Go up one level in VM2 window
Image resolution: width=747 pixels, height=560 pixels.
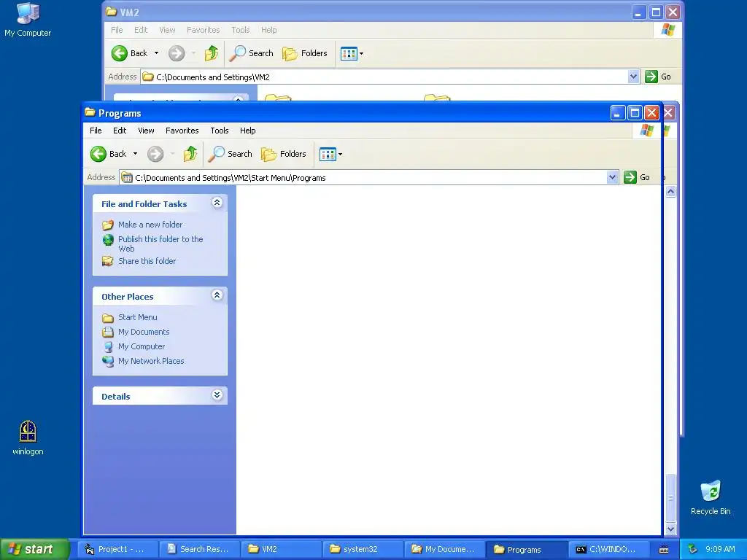click(211, 53)
